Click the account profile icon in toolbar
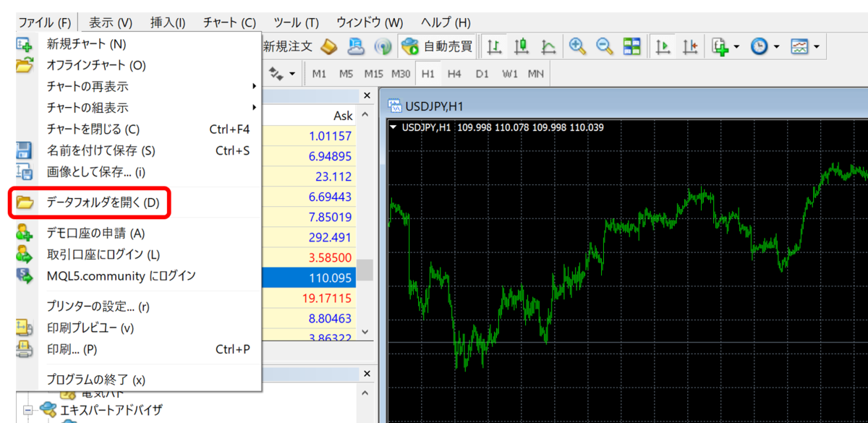The height and width of the screenshot is (423, 868). pyautogui.click(x=356, y=46)
